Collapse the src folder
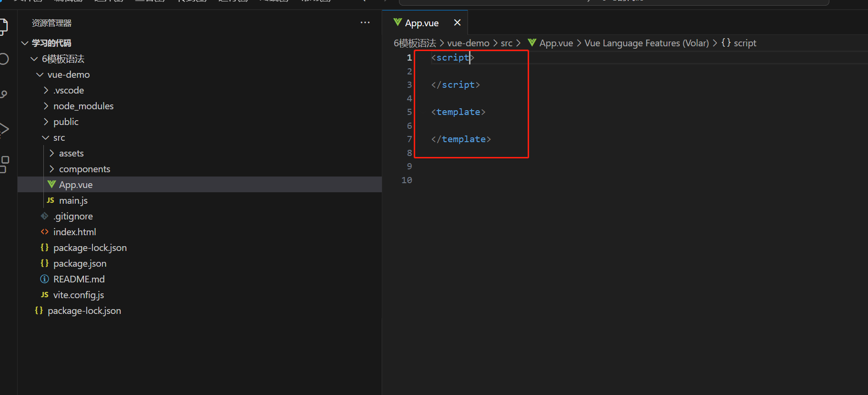868x395 pixels. coord(45,137)
